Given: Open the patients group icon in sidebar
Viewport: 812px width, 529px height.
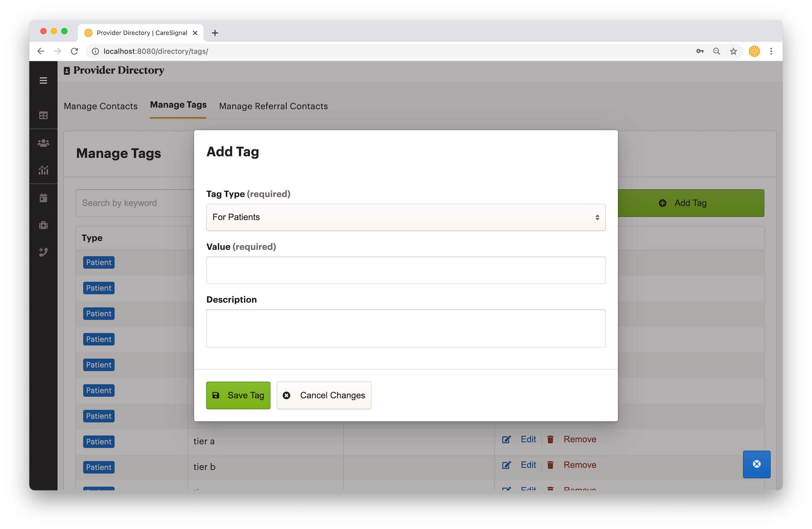Looking at the screenshot, I should (43, 143).
